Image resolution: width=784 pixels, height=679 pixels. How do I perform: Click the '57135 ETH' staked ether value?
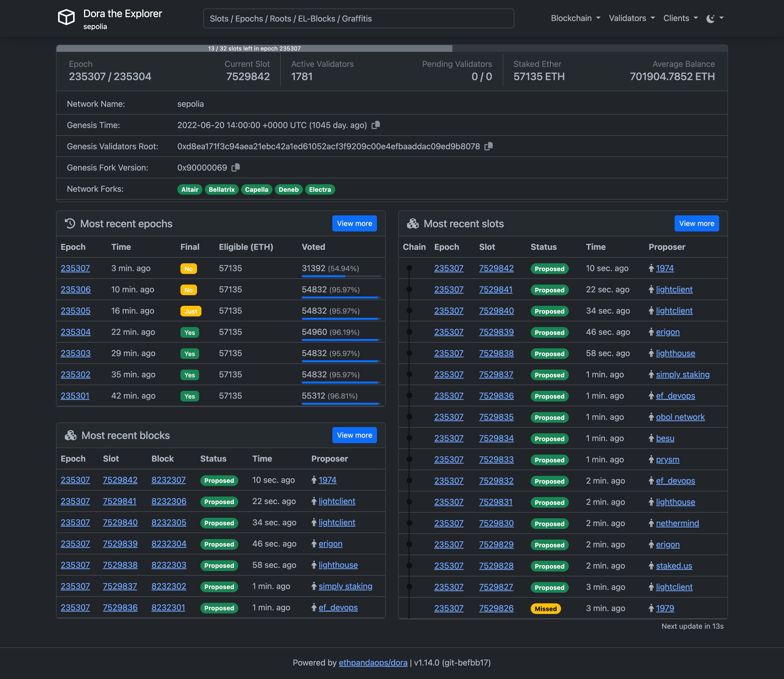(x=539, y=76)
